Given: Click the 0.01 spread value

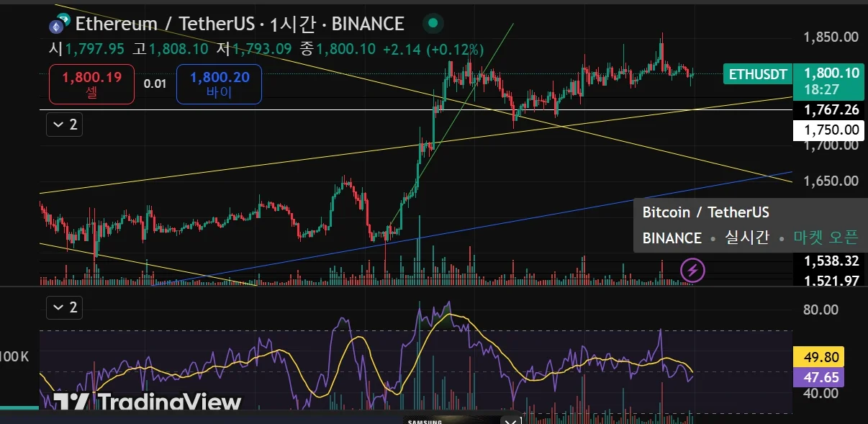Looking at the screenshot, I should [x=155, y=84].
